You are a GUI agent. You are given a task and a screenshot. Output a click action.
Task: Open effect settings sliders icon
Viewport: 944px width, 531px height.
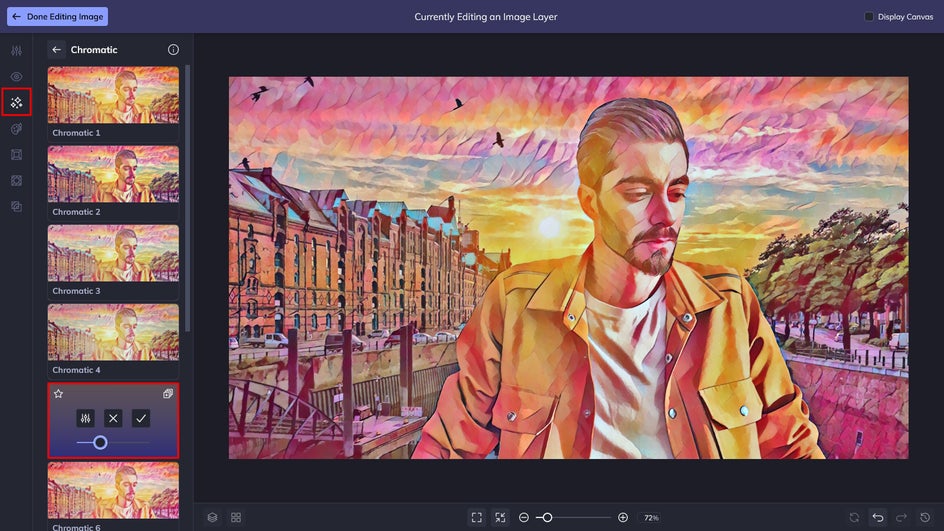85,418
